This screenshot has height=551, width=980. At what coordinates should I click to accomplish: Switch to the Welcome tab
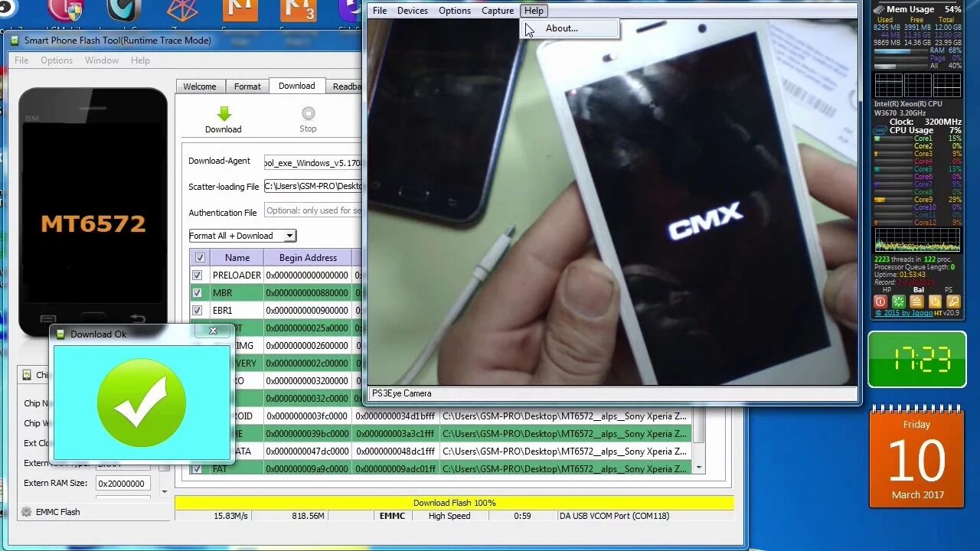[200, 86]
